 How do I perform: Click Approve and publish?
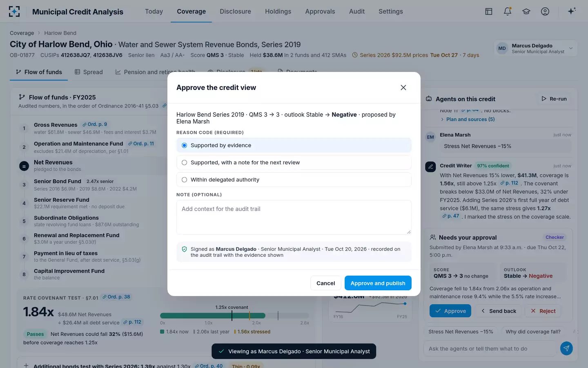point(378,283)
